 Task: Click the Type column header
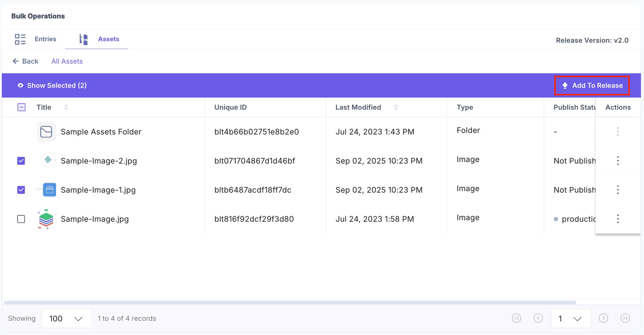point(465,107)
